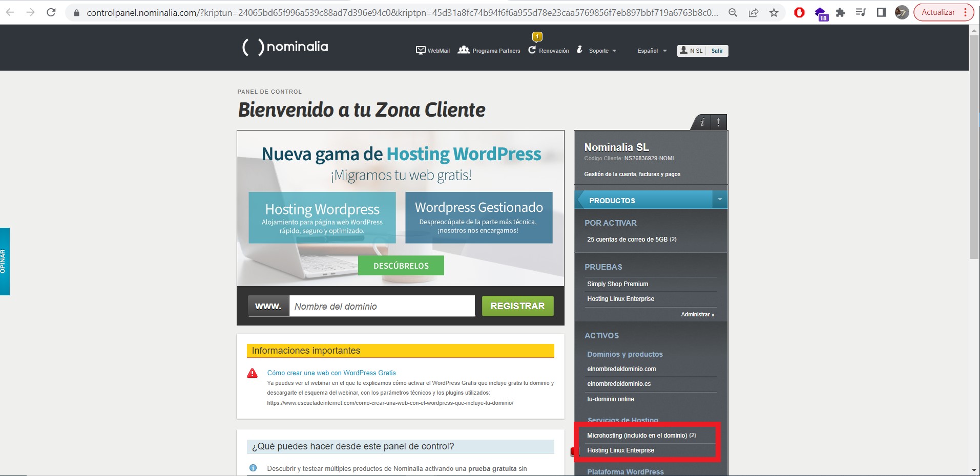Click the green DESCÚBRELOS button
The width and height of the screenshot is (980, 476).
pos(401,266)
